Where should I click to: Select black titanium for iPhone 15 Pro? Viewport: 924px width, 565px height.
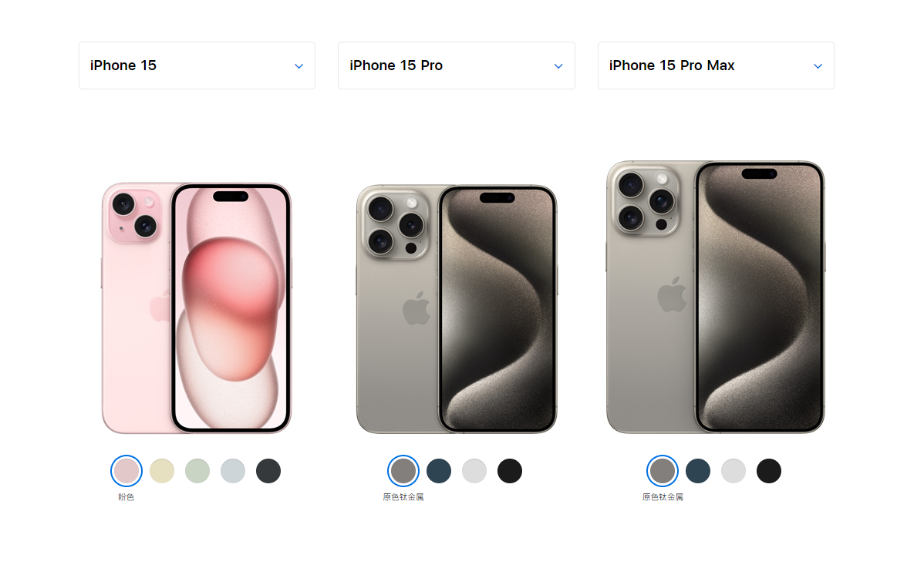pos(510,471)
